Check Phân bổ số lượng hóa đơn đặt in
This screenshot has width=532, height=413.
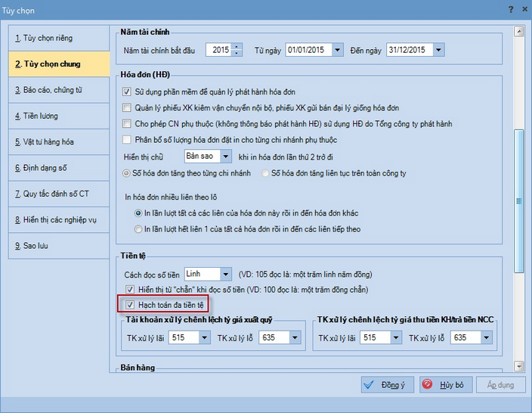point(127,140)
